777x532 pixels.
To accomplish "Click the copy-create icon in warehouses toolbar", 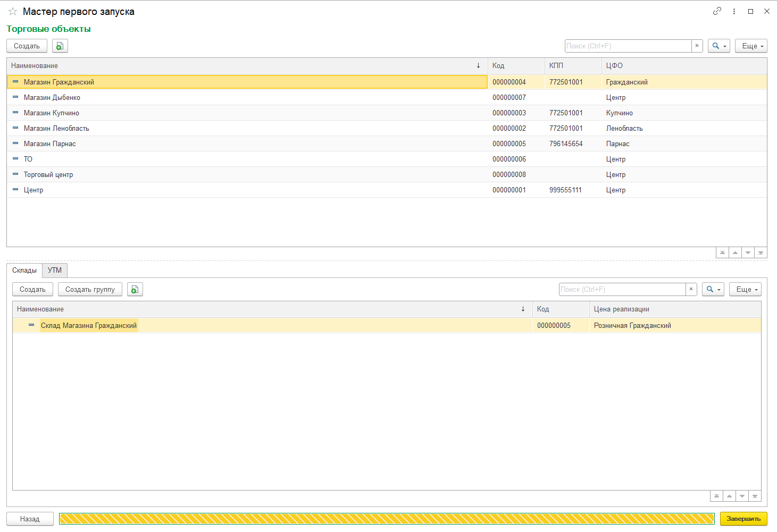I will 135,290.
